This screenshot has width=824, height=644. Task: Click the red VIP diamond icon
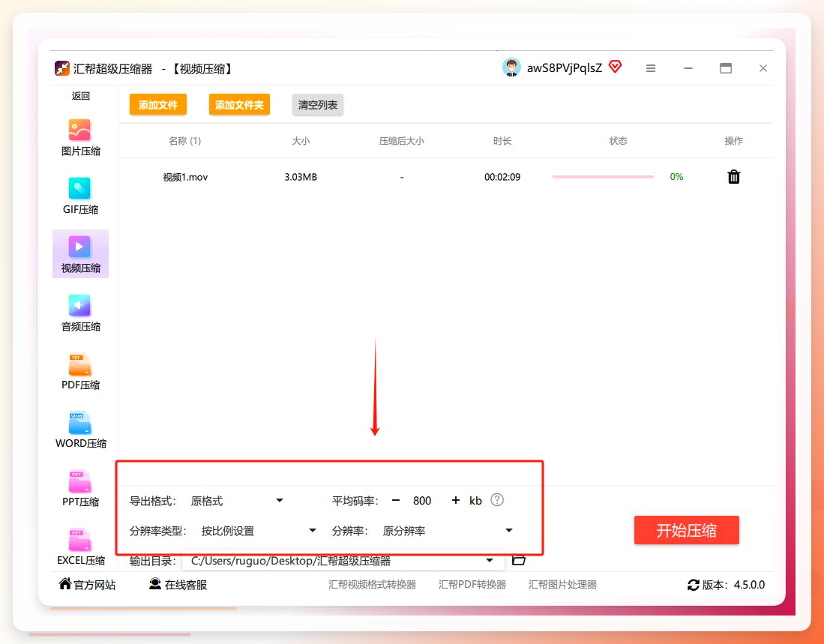coord(615,67)
